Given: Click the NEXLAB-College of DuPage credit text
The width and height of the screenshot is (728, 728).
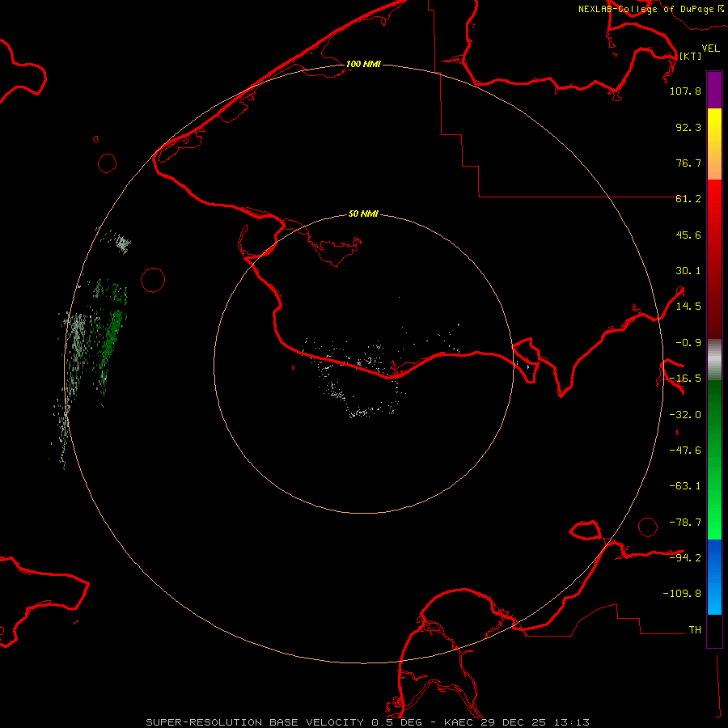Looking at the screenshot, I should tap(650, 9).
